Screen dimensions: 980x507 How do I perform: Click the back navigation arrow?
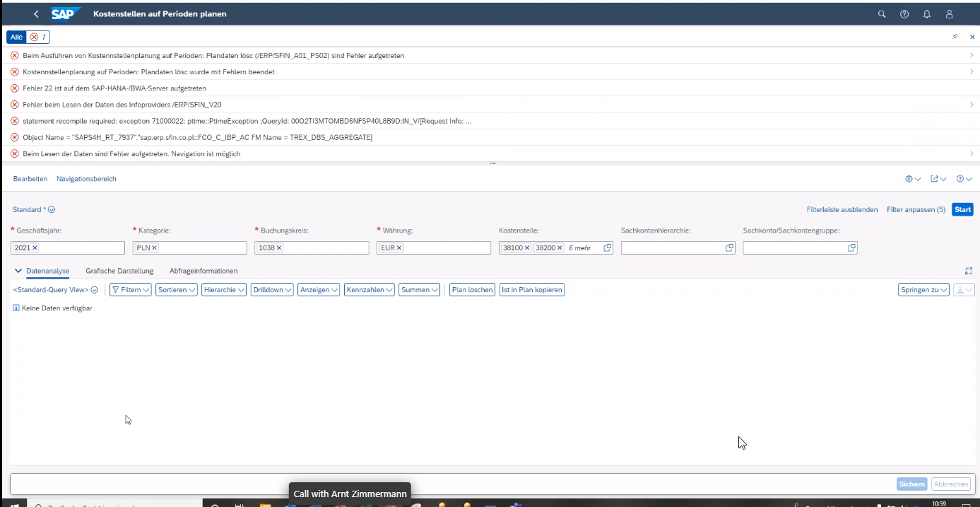[x=36, y=14]
